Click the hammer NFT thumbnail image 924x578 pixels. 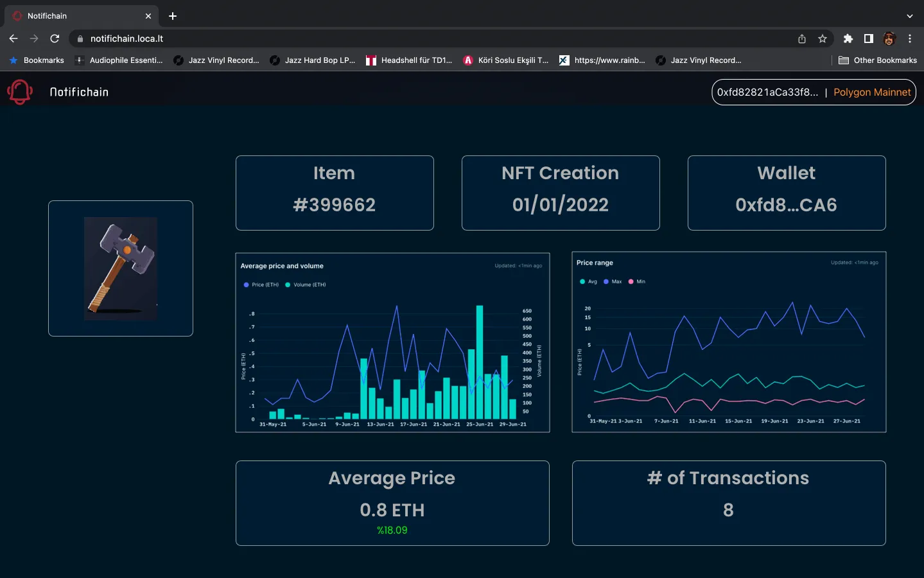(121, 268)
